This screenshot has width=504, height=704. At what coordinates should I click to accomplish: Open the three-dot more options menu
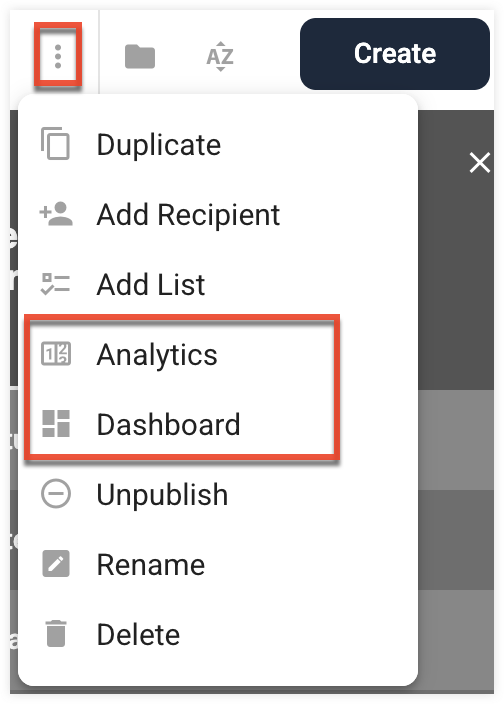point(58,56)
